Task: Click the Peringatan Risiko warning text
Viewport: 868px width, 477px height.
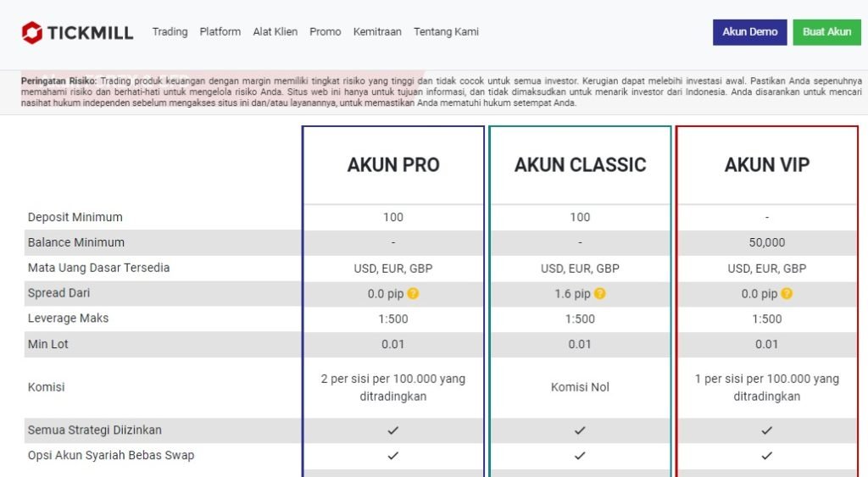Action: click(441, 92)
